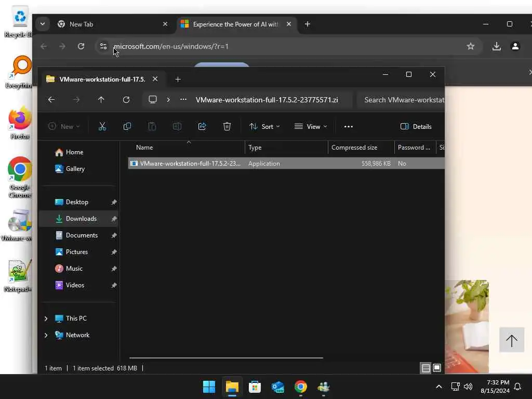The image size is (532, 399).
Task: Reload the page in Chrome
Action: coord(81,46)
